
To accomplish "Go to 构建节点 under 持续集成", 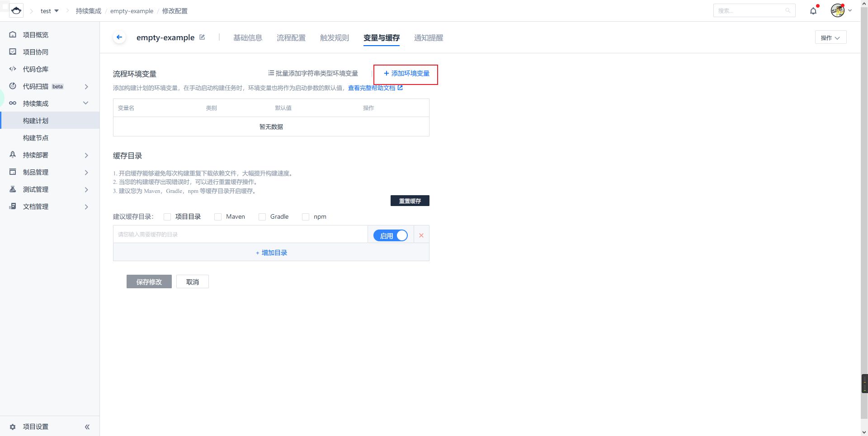I will coord(36,138).
